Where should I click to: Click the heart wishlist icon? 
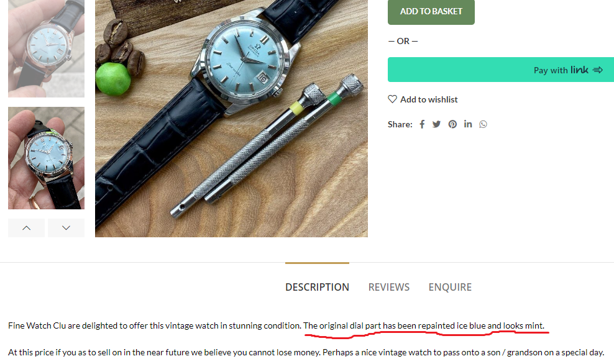point(392,99)
